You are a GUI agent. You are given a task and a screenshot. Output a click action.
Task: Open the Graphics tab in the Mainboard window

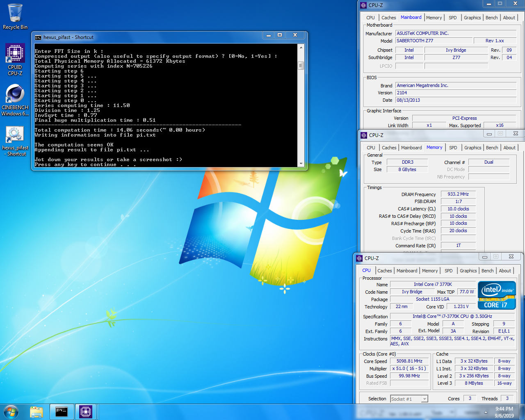(472, 18)
